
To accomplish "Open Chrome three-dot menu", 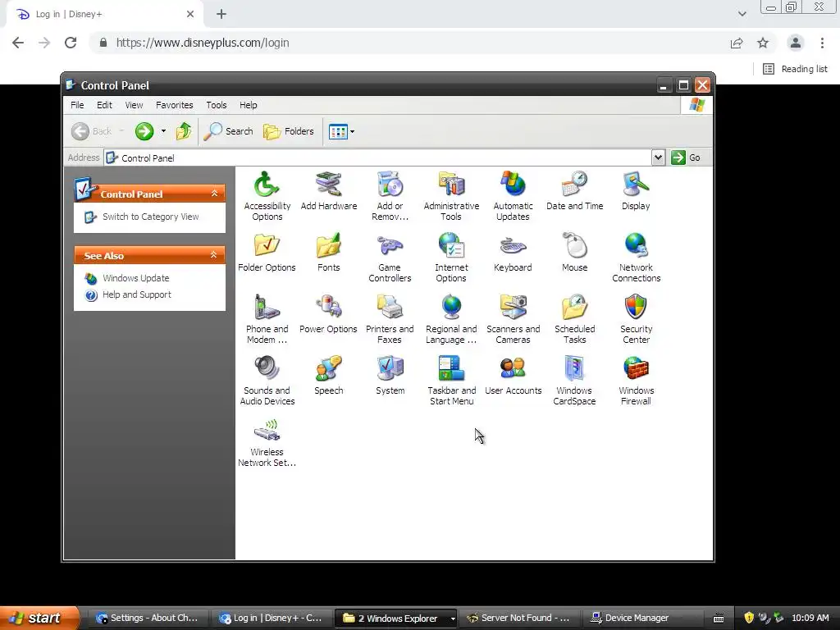I will click(x=822, y=43).
